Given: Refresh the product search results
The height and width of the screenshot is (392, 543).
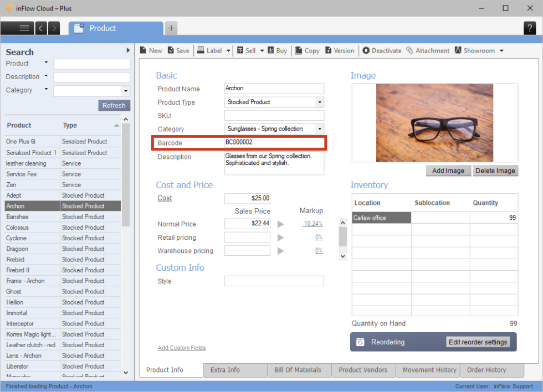Looking at the screenshot, I should pos(114,105).
